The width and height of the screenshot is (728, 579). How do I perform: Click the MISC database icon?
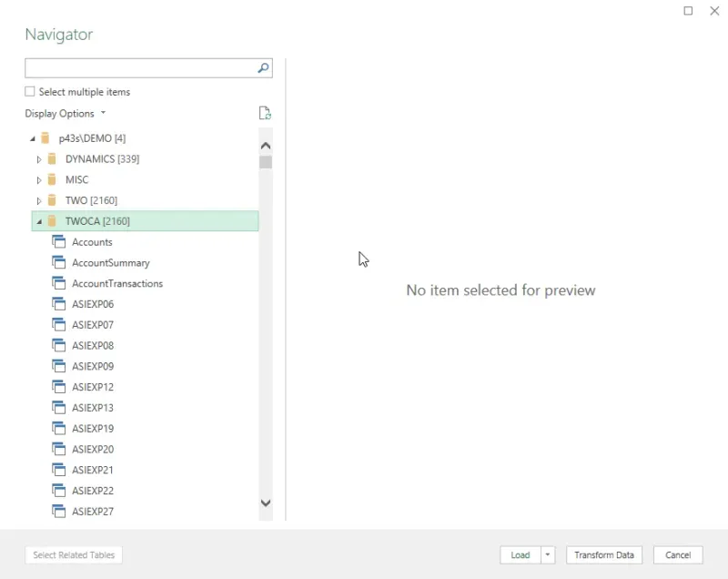[x=52, y=180]
